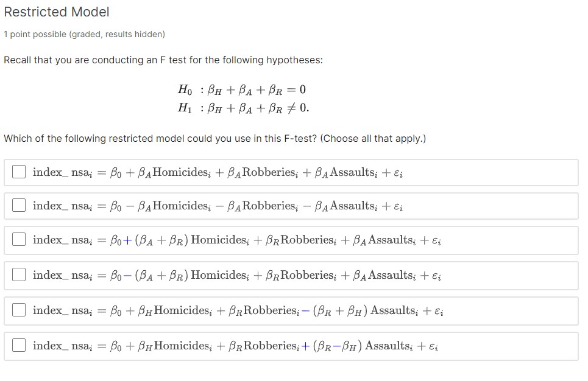Click the displayed H0 hypothesis equation
Screen dimensions: 588x381
tap(242, 89)
